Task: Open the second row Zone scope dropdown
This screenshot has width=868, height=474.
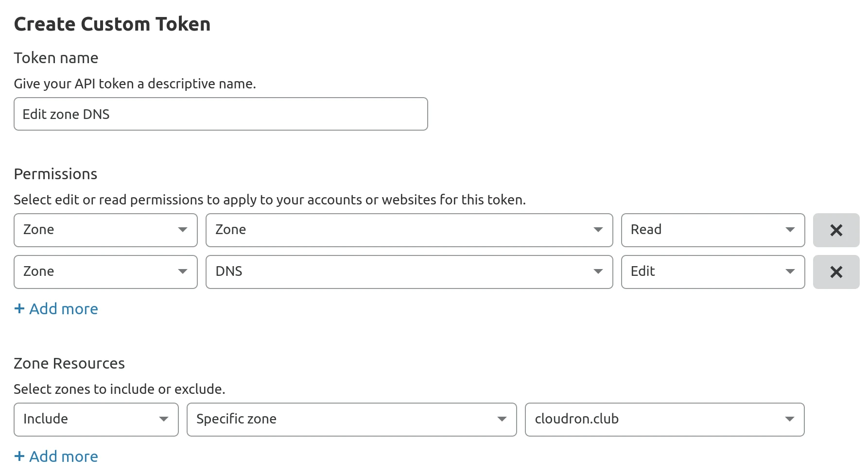Action: click(x=105, y=272)
